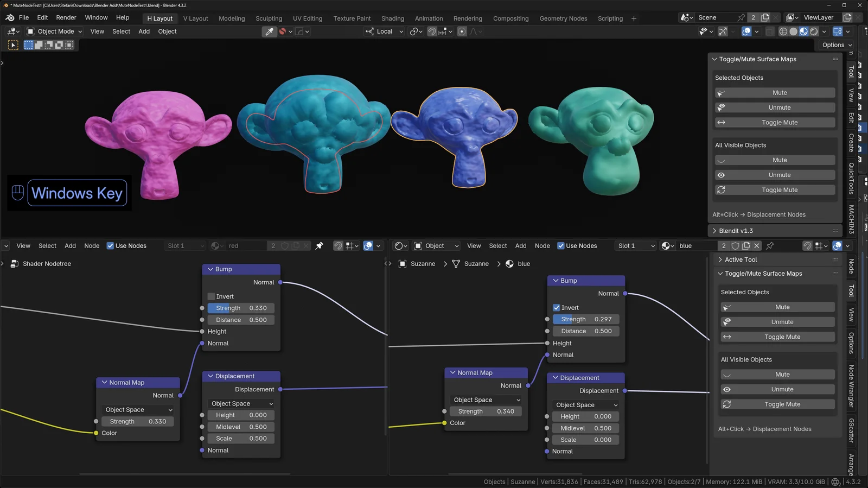
Task: Uncheck Invert on the right Bump node
Action: click(556, 307)
